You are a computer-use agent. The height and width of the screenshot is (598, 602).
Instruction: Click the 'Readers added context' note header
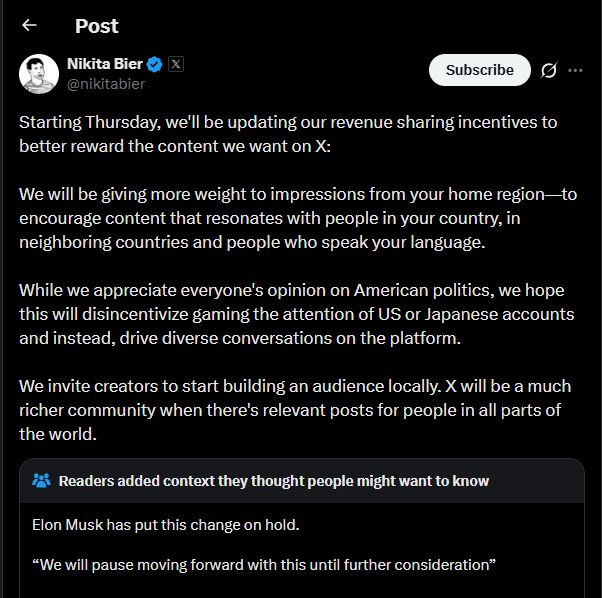[274, 481]
